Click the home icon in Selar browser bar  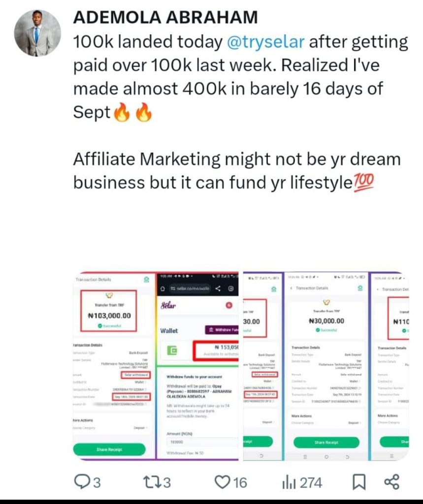tap(163, 288)
